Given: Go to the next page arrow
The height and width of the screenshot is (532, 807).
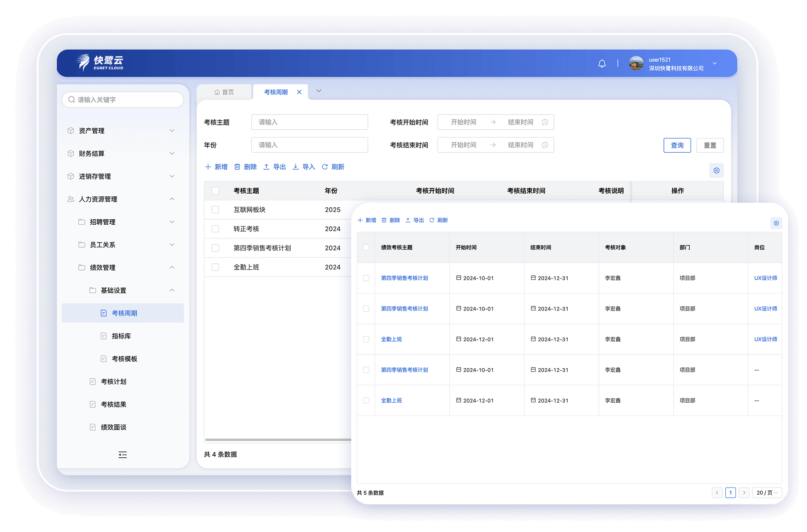Looking at the screenshot, I should point(744,493).
